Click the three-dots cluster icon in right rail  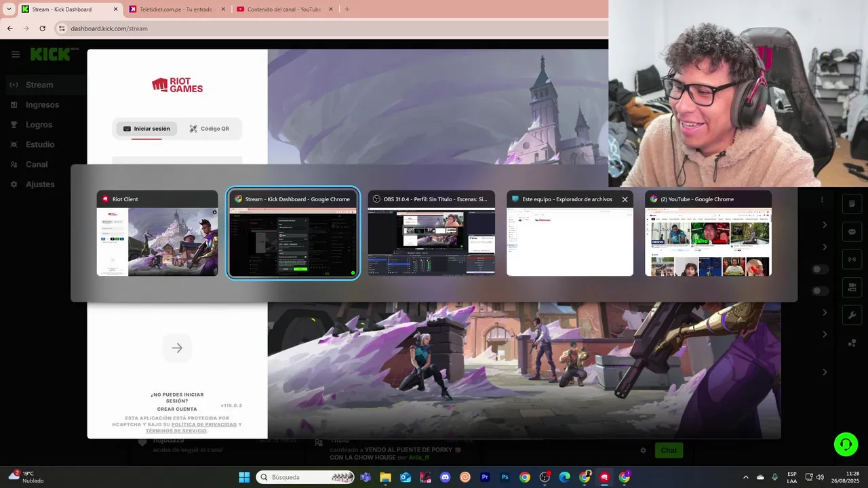coord(852,343)
